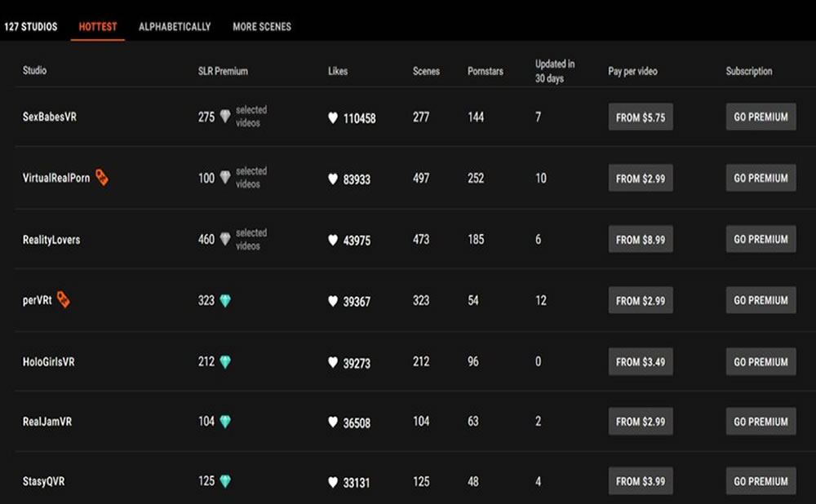
Task: Click the heart icon beside 39367 likes
Action: (333, 302)
